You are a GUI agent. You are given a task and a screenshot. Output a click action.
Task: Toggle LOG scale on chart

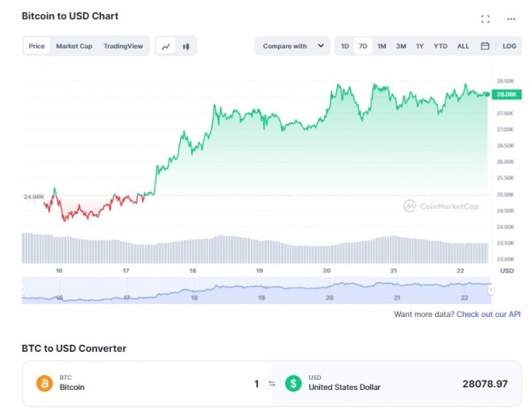(x=509, y=46)
